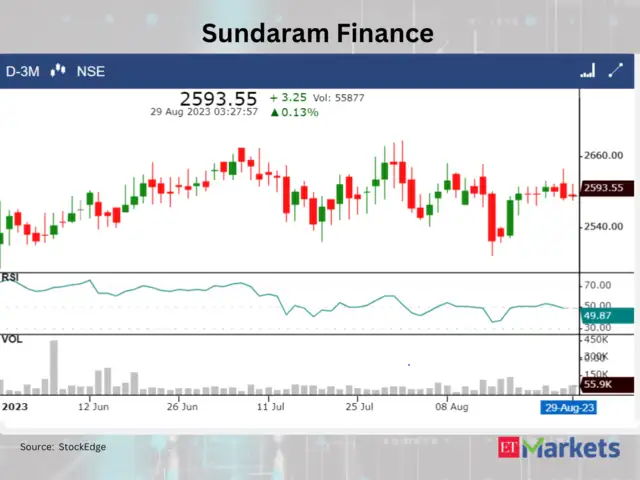Click the RSI indicator label
The width and height of the screenshot is (640, 480).
(x=10, y=277)
